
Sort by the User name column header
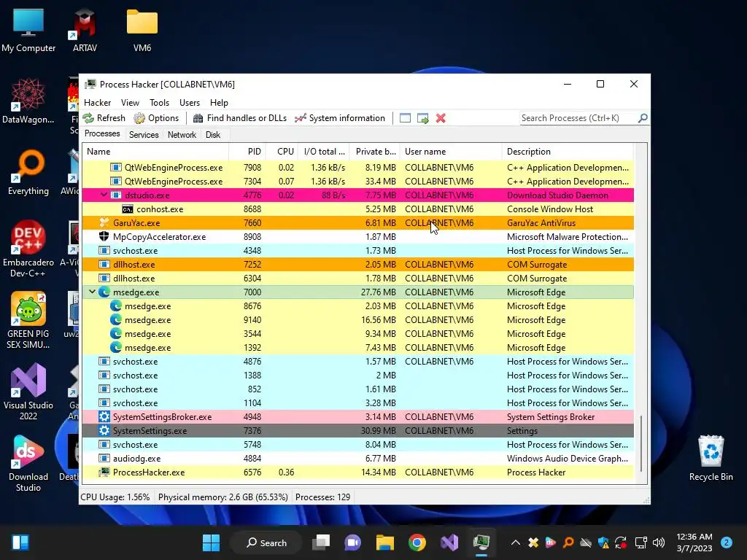(x=451, y=152)
